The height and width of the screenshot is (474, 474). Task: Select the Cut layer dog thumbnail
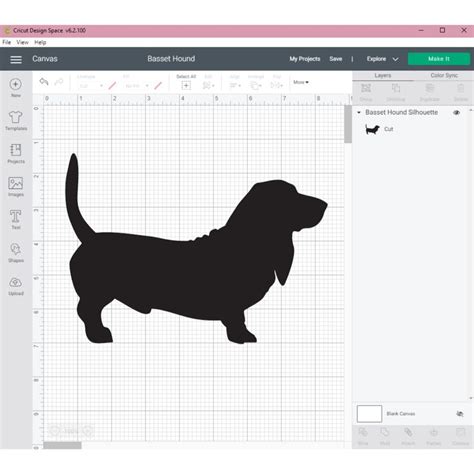tap(372, 129)
